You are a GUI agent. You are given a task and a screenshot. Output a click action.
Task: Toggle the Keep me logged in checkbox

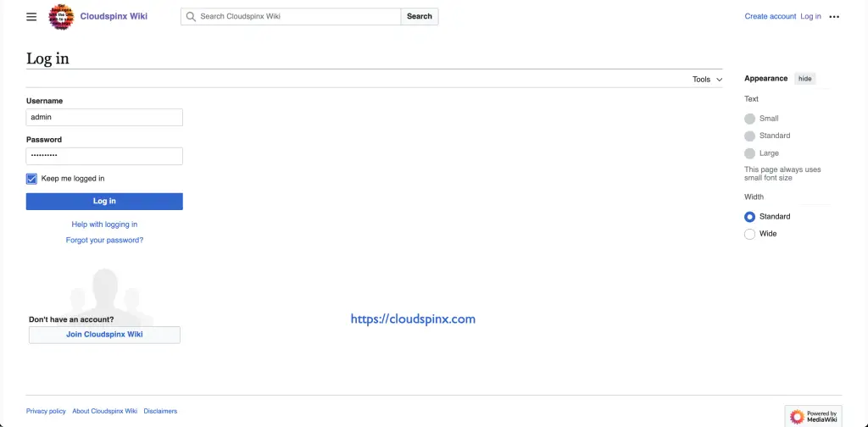point(32,179)
